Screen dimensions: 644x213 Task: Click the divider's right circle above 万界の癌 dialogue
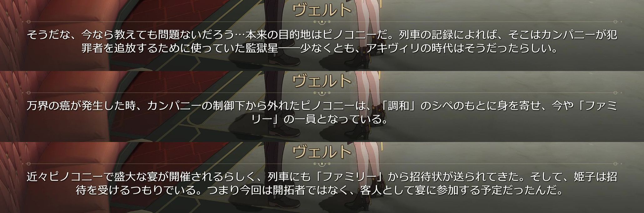pyautogui.click(x=615, y=93)
